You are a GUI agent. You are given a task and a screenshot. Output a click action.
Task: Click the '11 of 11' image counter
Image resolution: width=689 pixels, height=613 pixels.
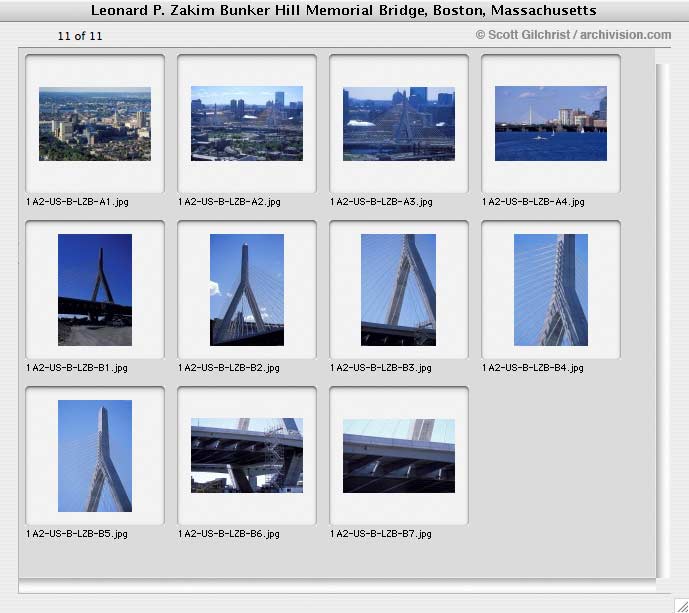(x=80, y=36)
